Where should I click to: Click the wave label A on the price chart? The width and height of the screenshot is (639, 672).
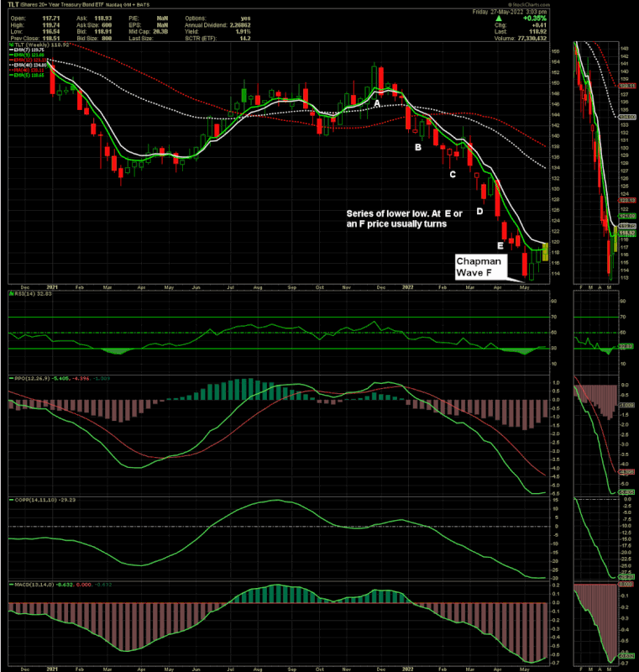pyautogui.click(x=377, y=103)
